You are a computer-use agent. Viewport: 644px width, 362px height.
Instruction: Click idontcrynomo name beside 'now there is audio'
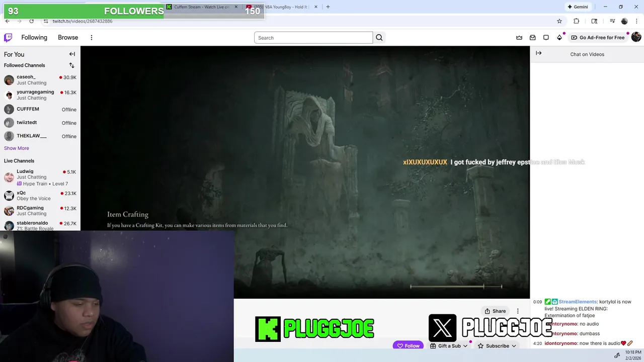561,343
